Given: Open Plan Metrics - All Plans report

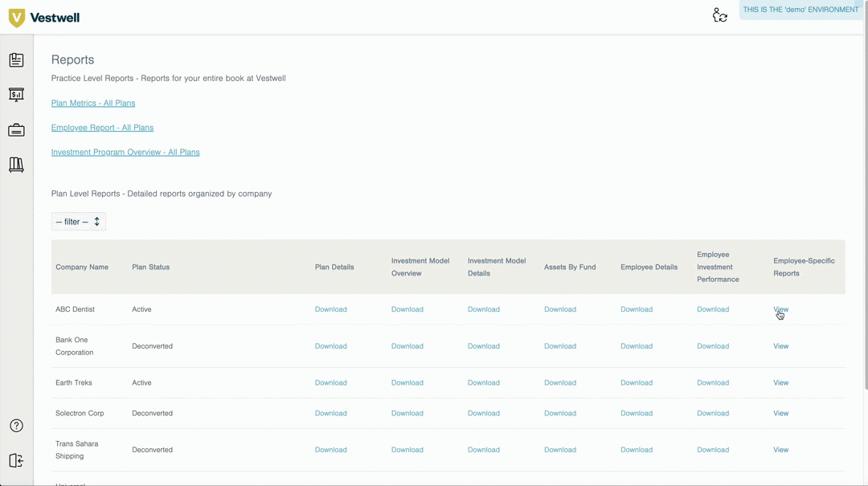Looking at the screenshot, I should (x=93, y=103).
